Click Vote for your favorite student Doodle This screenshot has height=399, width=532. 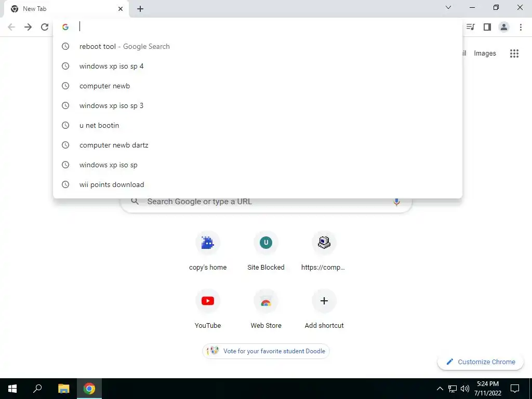click(x=266, y=351)
